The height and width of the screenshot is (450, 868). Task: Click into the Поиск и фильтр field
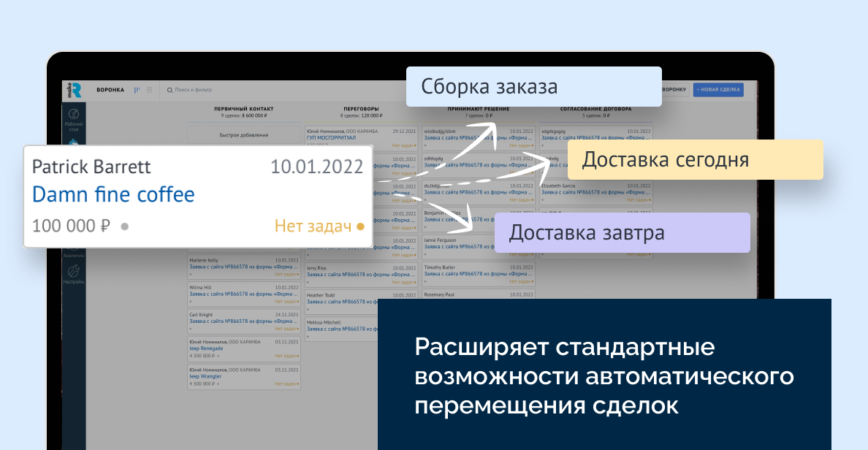tap(193, 90)
